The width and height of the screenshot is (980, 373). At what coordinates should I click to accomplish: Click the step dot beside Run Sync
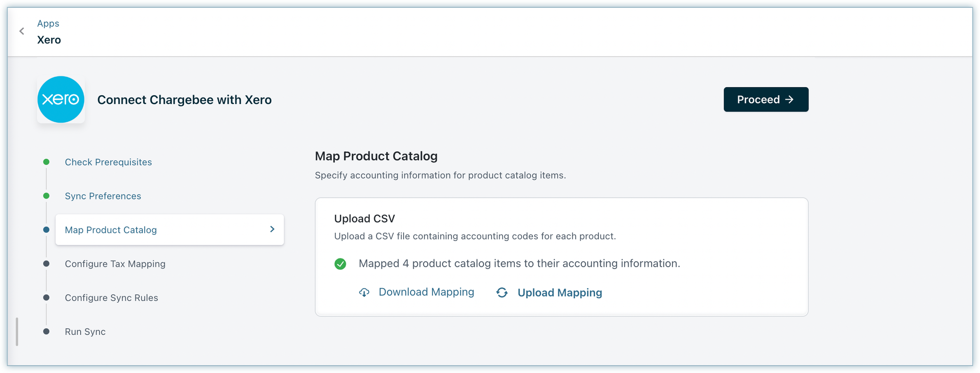(x=47, y=331)
